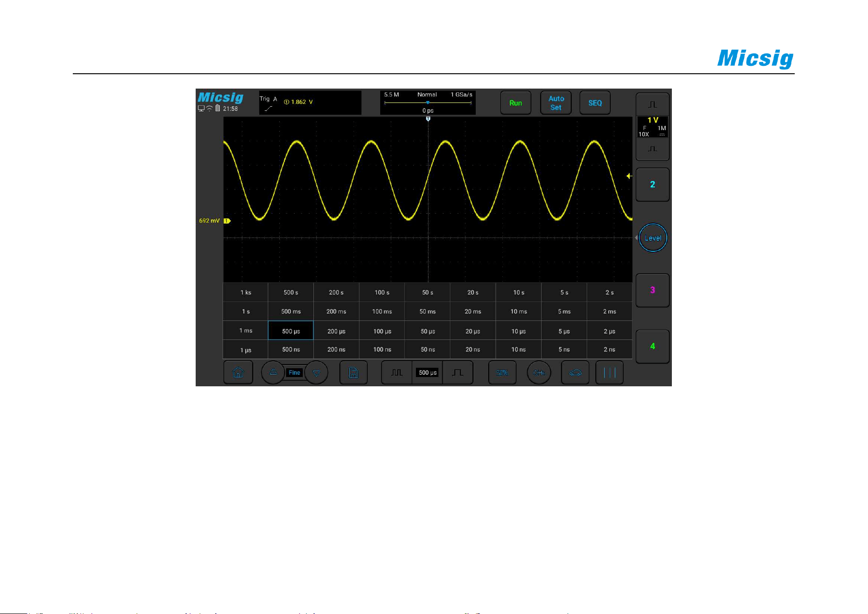Select the 1 s time base

[x=246, y=312]
